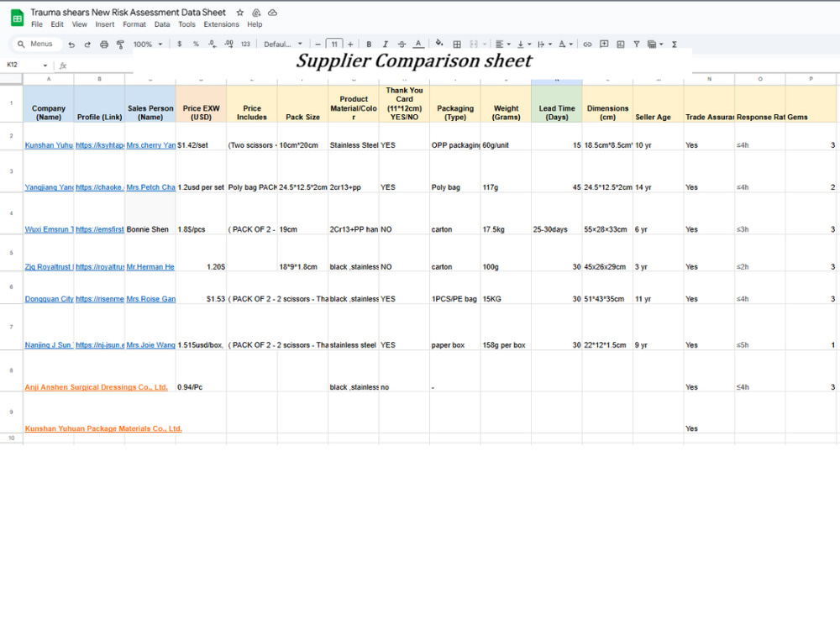Create a filter with the funnel icon
The image size is (840, 630).
pyautogui.click(x=637, y=45)
